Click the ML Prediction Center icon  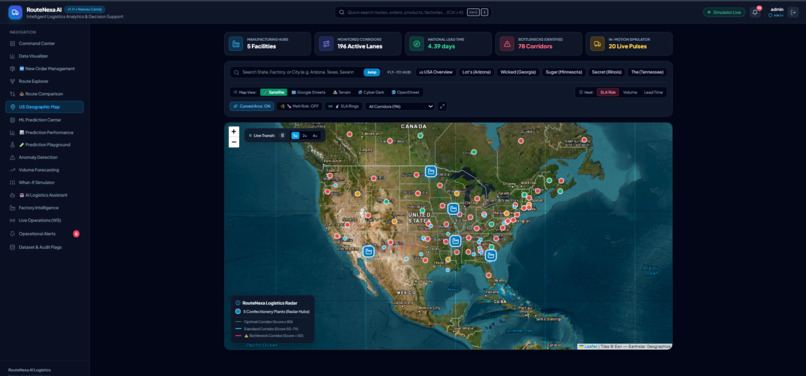12,120
